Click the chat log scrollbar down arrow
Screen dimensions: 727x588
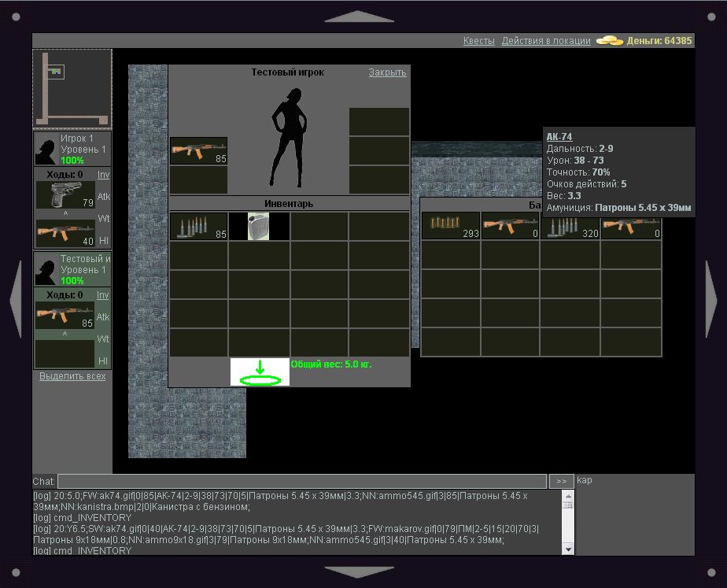[568, 548]
